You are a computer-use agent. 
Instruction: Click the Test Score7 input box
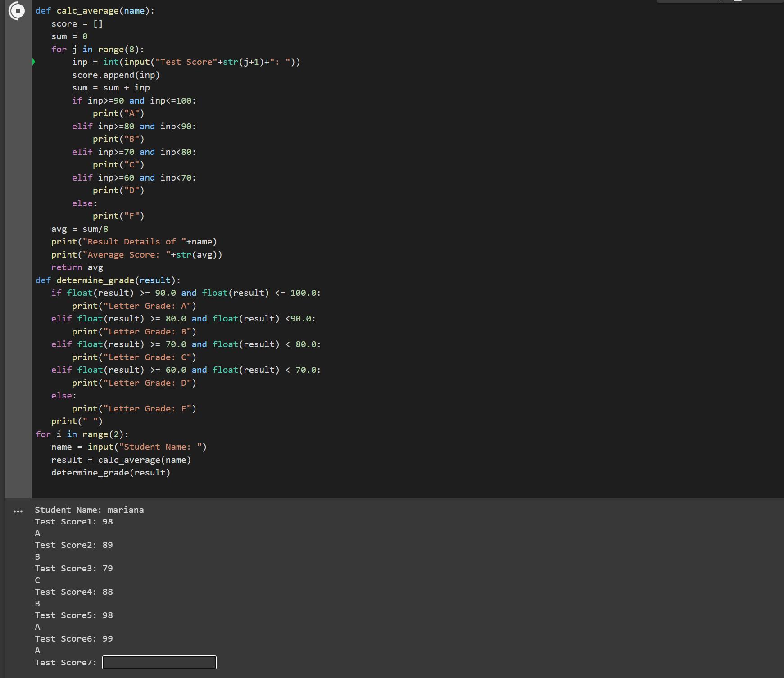(159, 662)
